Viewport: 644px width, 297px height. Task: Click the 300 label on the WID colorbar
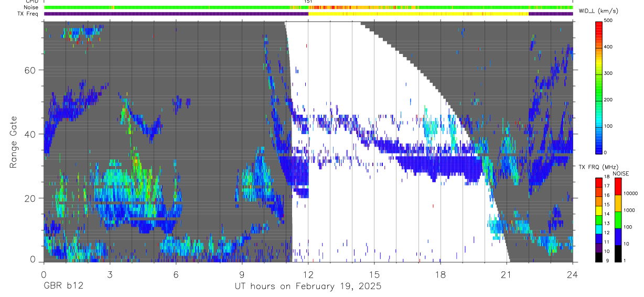click(x=608, y=73)
